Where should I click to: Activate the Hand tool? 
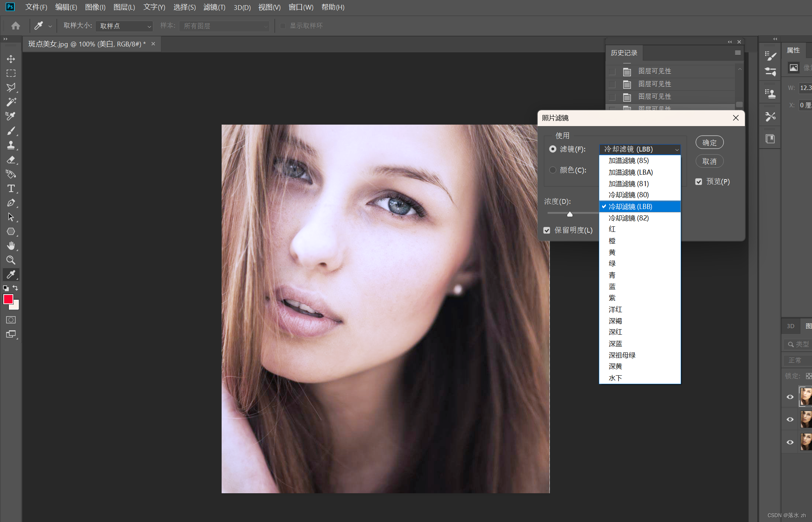(x=11, y=246)
